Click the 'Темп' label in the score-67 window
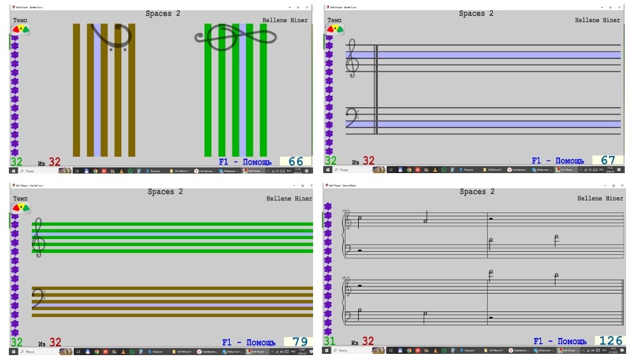635x364 pixels. (x=334, y=20)
